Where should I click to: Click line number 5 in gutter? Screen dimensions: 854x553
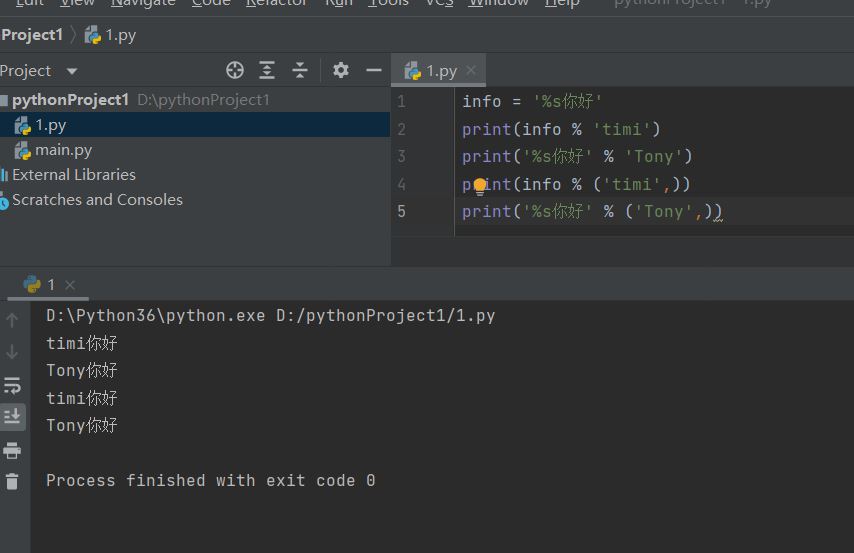[401, 211]
